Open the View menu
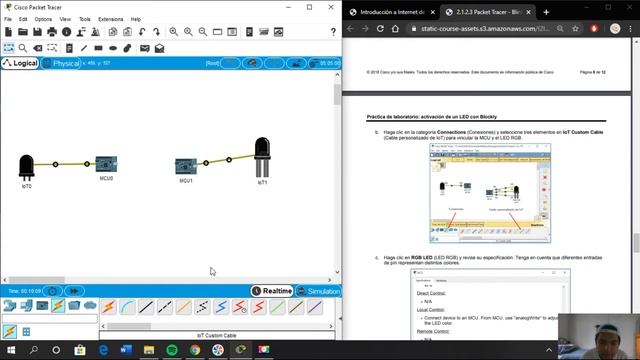The height and width of the screenshot is (360, 640). (x=65, y=19)
